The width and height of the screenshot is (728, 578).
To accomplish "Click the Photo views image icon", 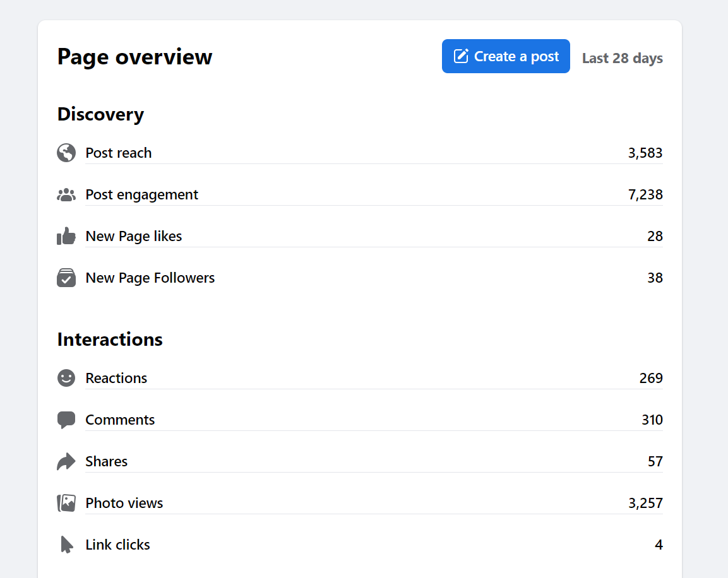I will click(x=66, y=503).
